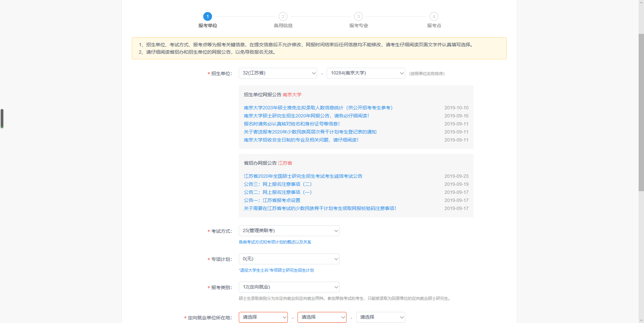Click step 4 circle 报考点
Image resolution: width=644 pixels, height=323 pixels.
434,16
